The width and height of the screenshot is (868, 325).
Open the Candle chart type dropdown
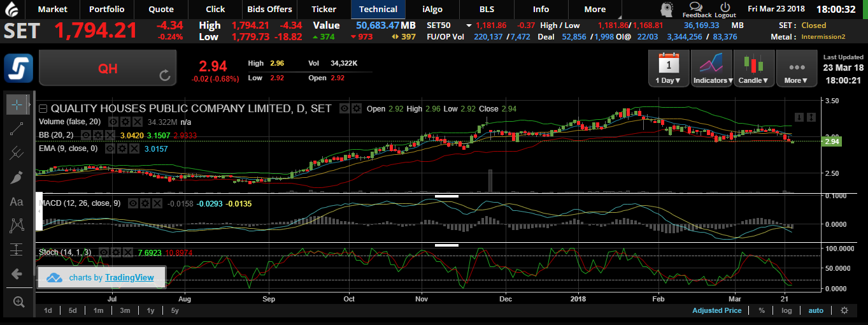(x=753, y=68)
